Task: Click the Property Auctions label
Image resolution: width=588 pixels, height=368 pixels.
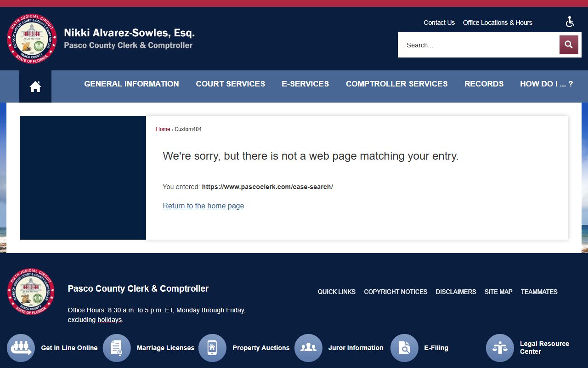Action: 261,348
